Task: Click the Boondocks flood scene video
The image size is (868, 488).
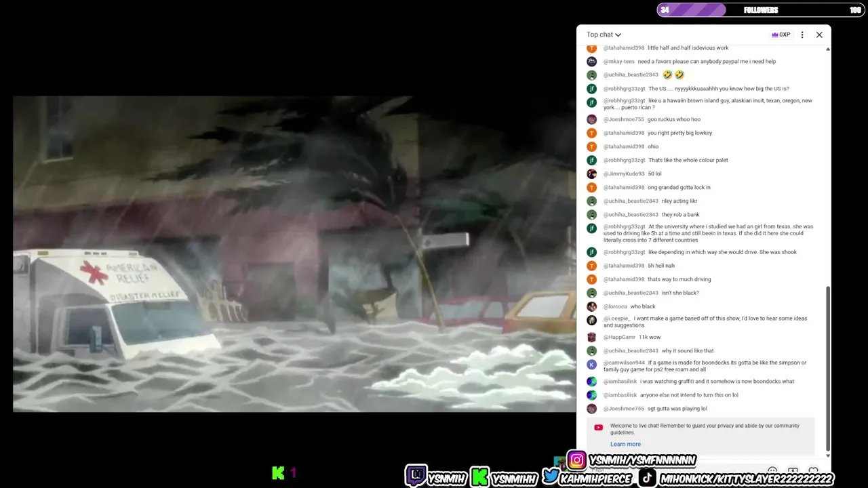Action: pos(294,253)
